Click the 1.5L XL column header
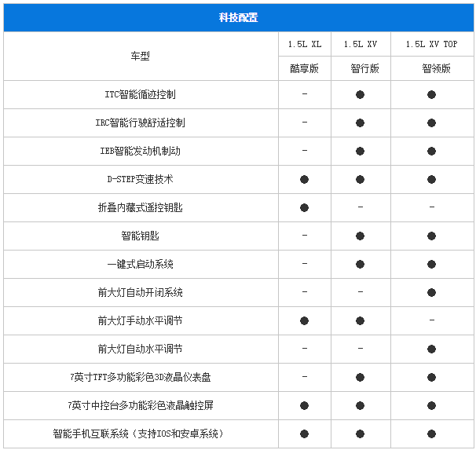 304,45
